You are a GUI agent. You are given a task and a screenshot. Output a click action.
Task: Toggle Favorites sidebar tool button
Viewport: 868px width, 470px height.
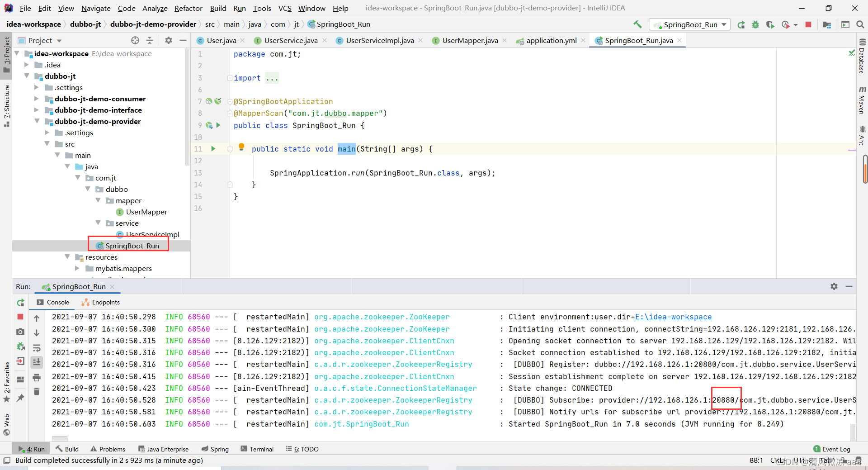pyautogui.click(x=6, y=381)
